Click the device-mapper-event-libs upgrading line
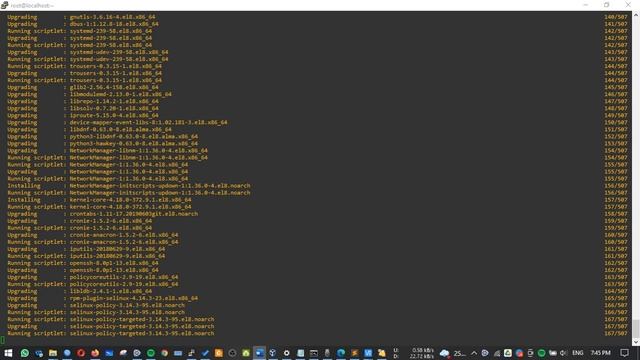Screen dimensions: 640x360 pos(118,122)
